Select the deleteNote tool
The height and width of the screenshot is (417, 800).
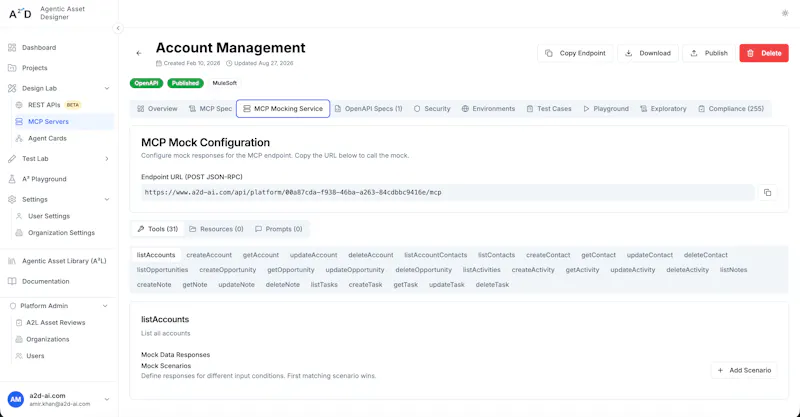(283, 285)
